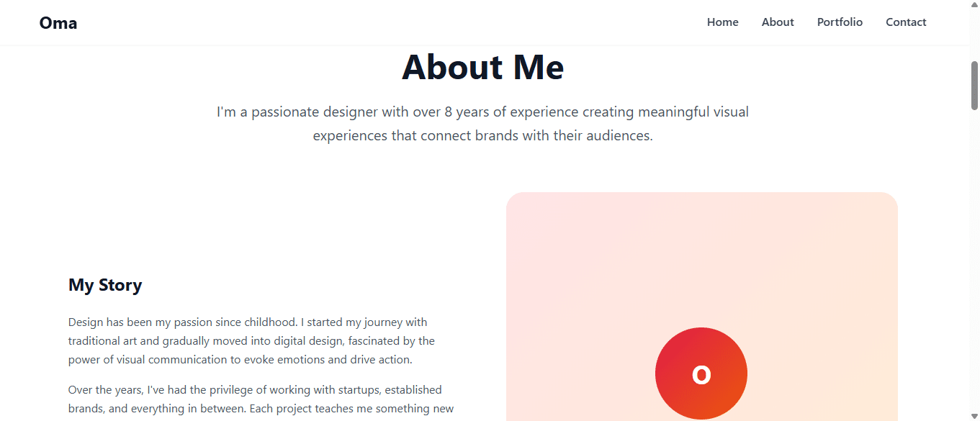Screen dimensions: 980x421
Task: Click the My Story heading
Action: click(x=105, y=285)
